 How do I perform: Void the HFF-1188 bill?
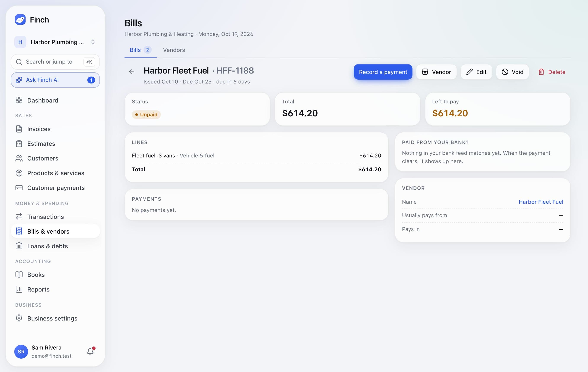[512, 72]
